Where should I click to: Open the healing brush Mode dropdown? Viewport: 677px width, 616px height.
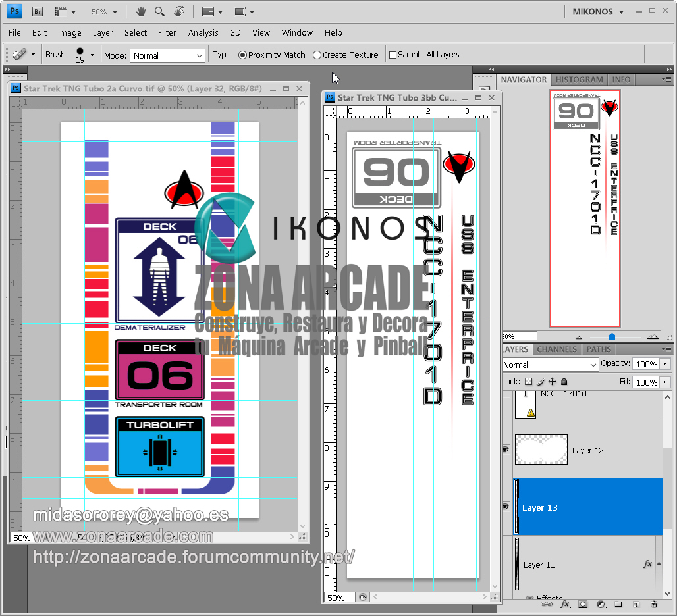pos(167,56)
